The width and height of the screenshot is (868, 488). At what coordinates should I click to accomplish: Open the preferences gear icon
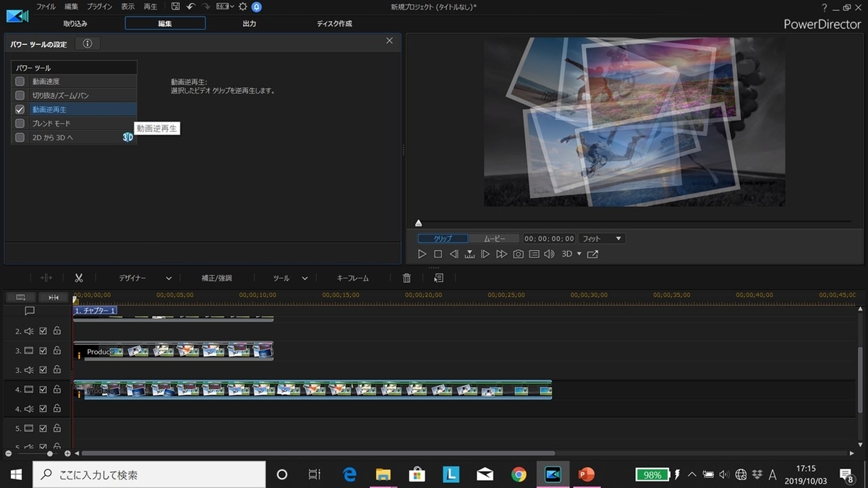coord(242,7)
